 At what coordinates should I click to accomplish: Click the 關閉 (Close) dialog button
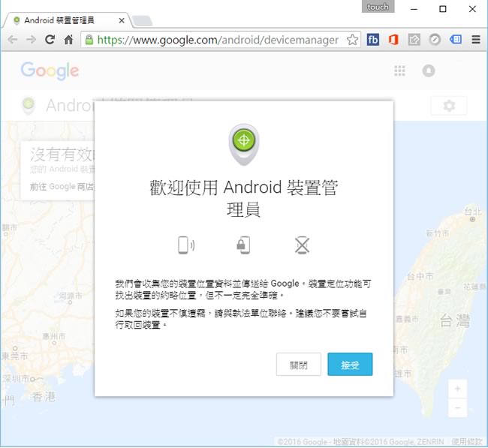pyautogui.click(x=298, y=365)
